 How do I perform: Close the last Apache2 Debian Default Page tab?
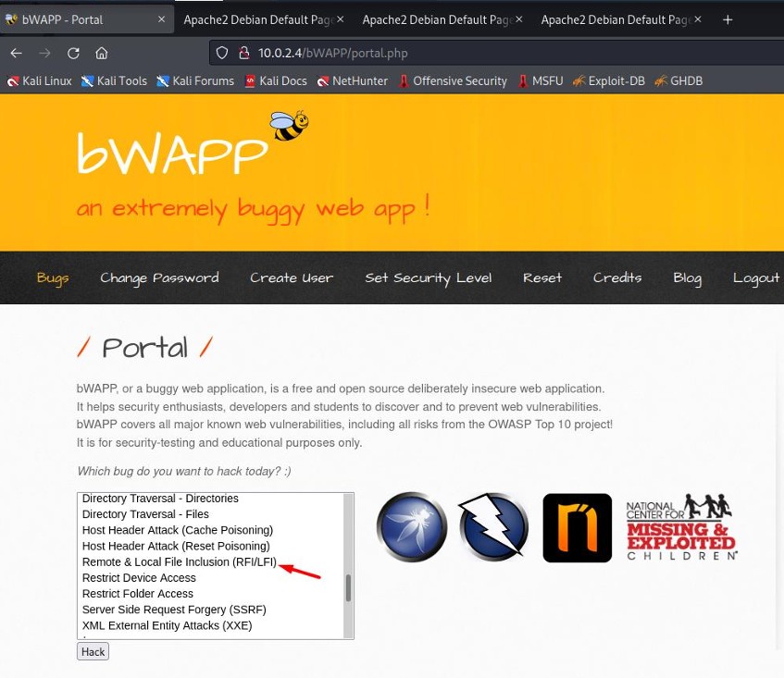click(x=698, y=19)
